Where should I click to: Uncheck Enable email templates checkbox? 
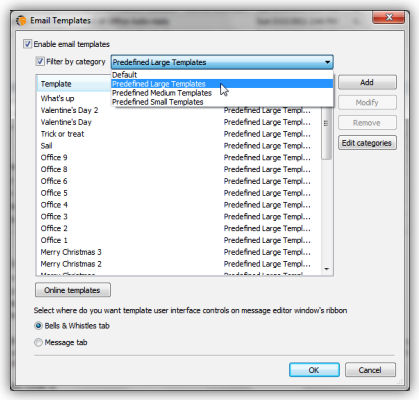27,44
